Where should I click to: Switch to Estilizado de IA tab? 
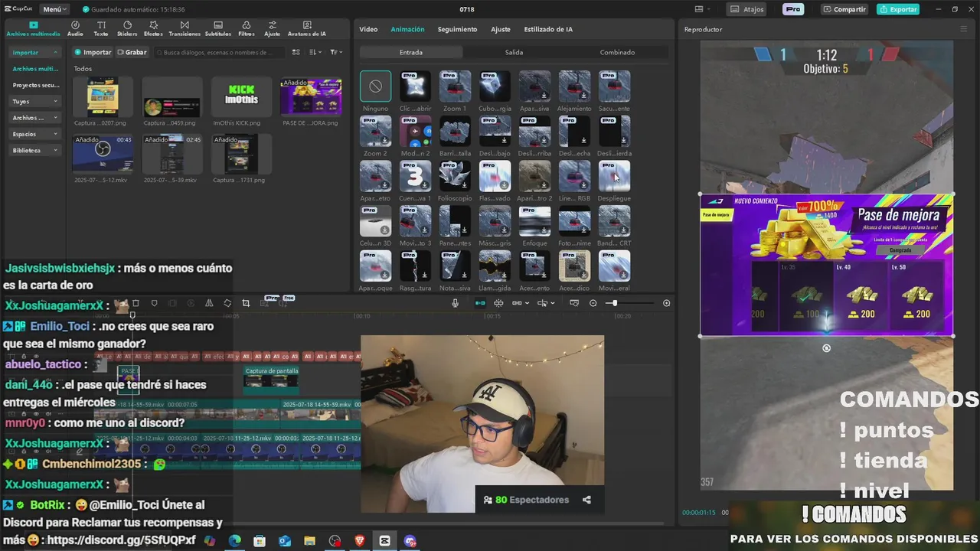click(x=548, y=29)
